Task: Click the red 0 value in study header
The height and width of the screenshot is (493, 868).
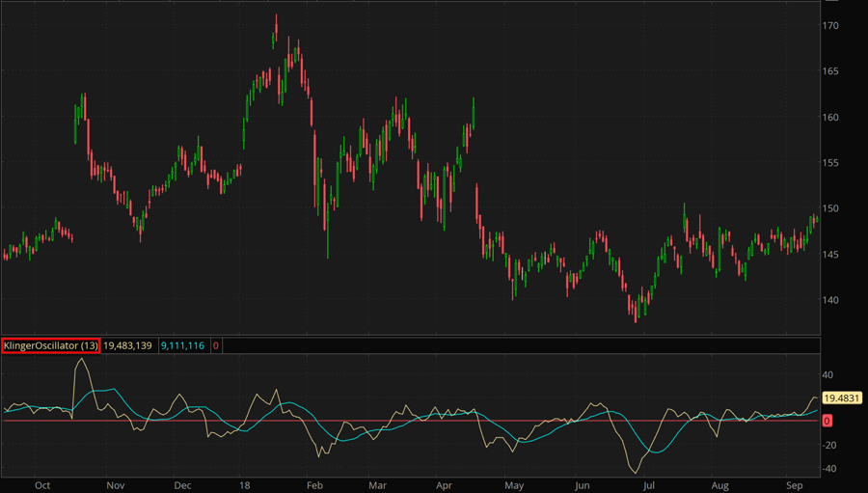Action: click(216, 345)
